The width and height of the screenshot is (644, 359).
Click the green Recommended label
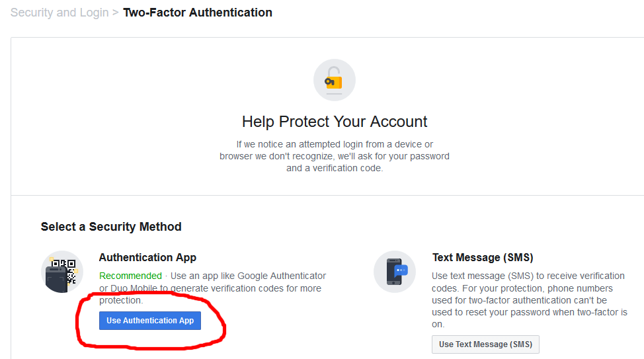130,276
